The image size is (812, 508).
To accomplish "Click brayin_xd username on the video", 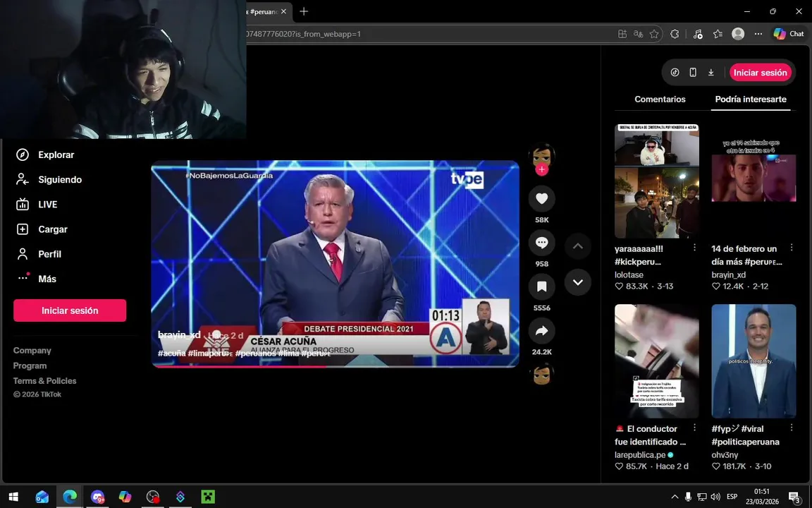I will click(179, 335).
